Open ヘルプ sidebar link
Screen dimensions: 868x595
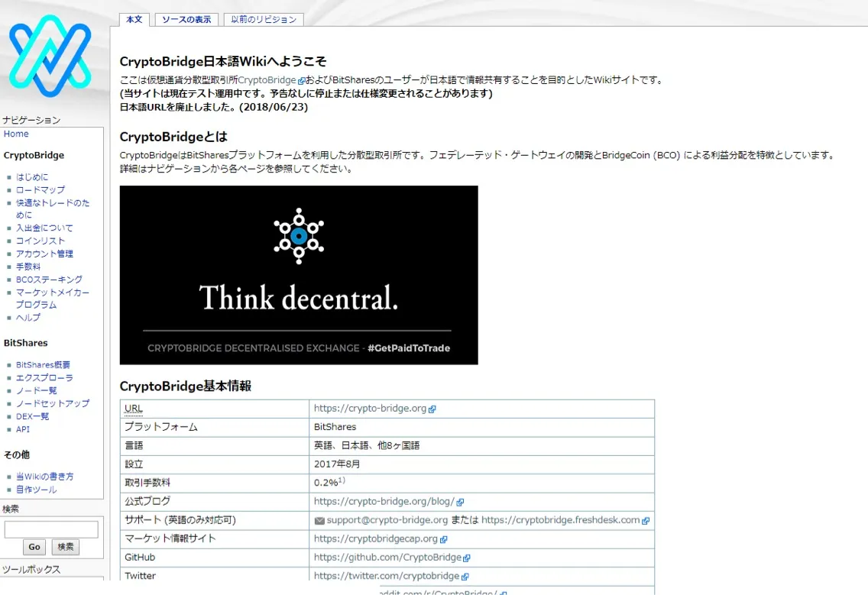pyautogui.click(x=28, y=318)
